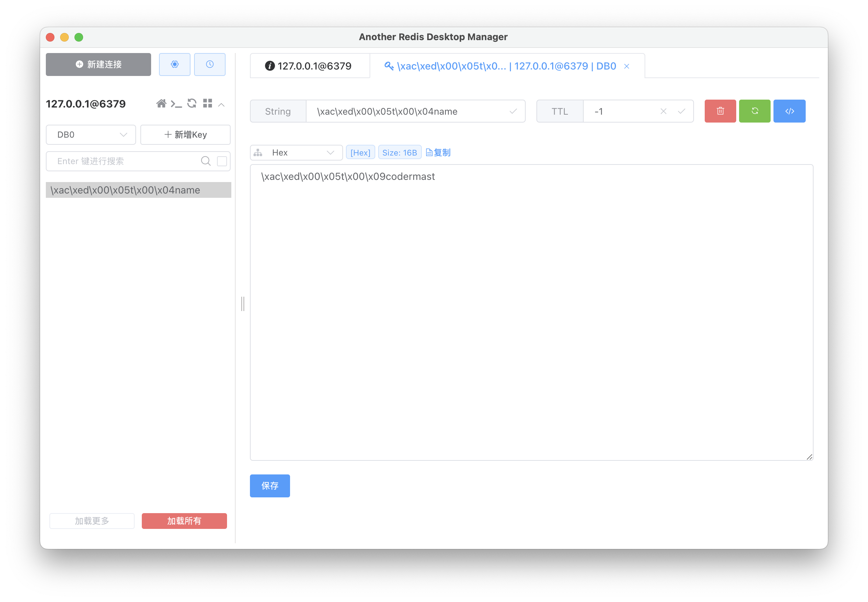
Task: Open the Redis console terminal icon
Action: (176, 104)
